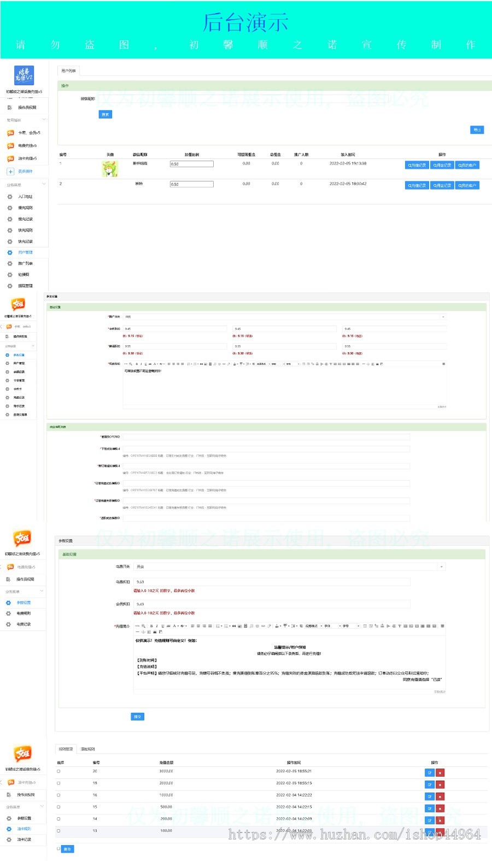The image size is (492, 868).
Task: Open 卡密、会员v5 plugin in top sidebar
Action: pyautogui.click(x=24, y=133)
